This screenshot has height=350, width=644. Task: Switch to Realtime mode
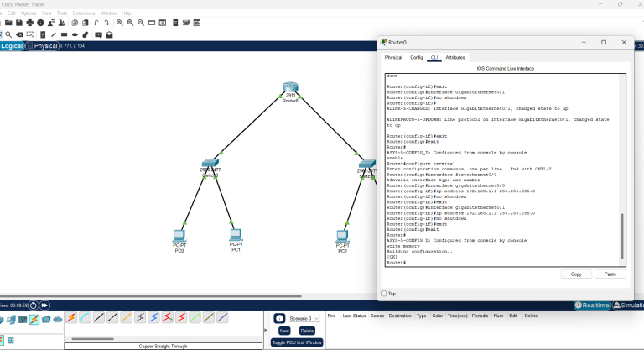(591, 306)
